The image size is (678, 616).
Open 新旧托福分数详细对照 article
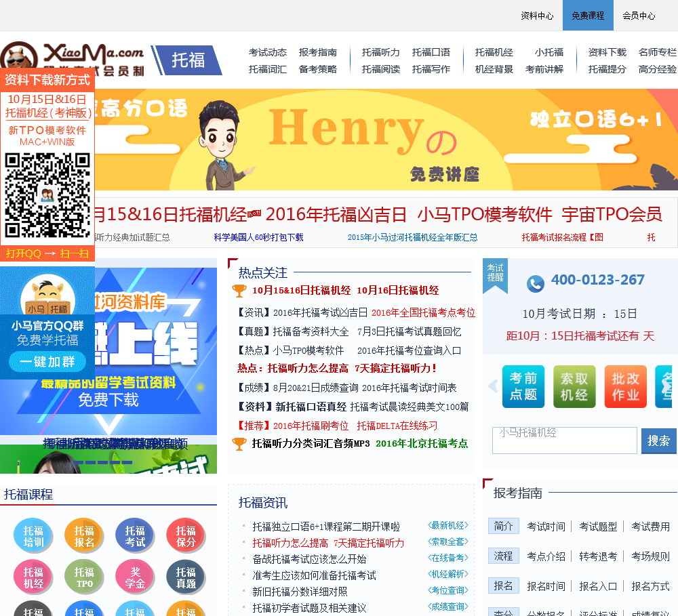(300, 592)
